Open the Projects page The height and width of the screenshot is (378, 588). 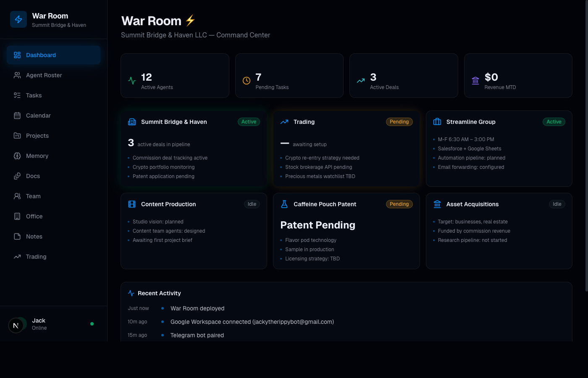coord(54,136)
